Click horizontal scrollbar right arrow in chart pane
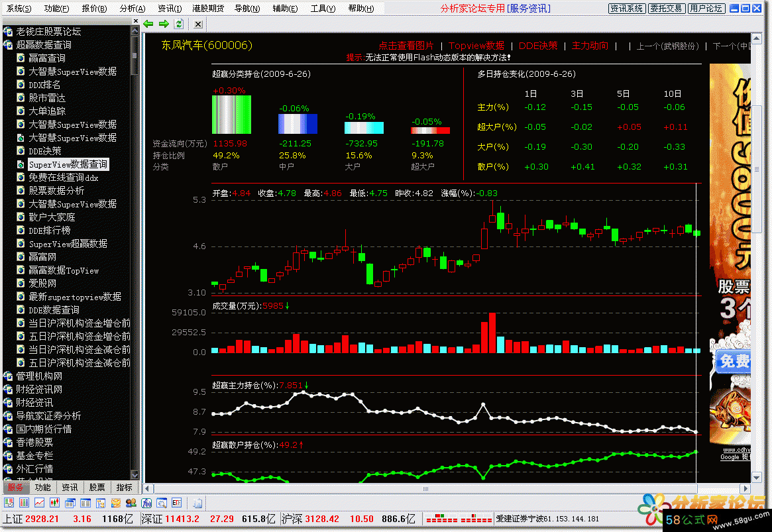 [745, 489]
